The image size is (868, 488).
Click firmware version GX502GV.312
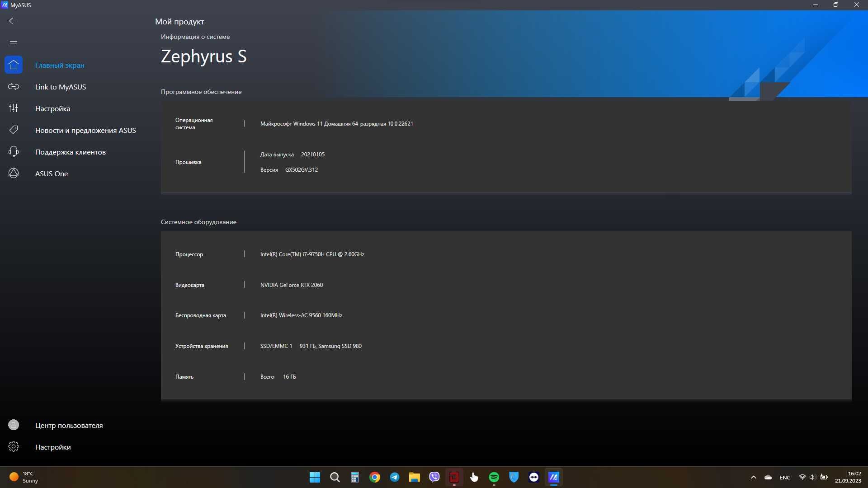tap(302, 169)
